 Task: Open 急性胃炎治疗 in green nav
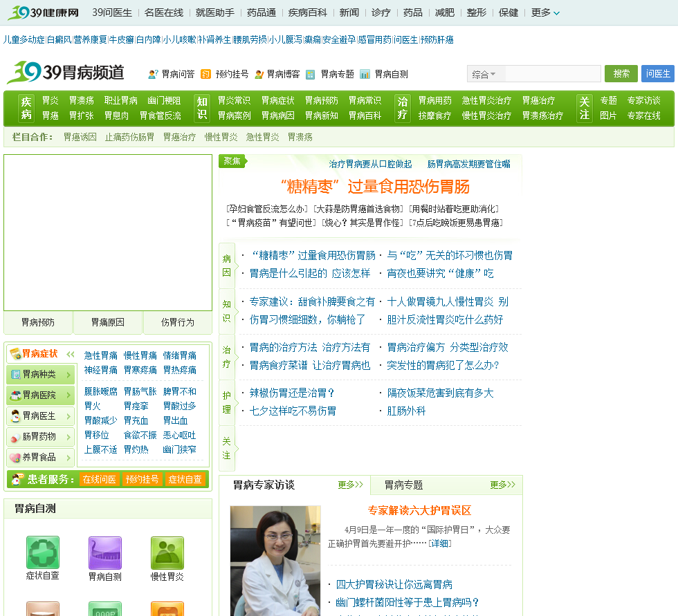click(486, 101)
